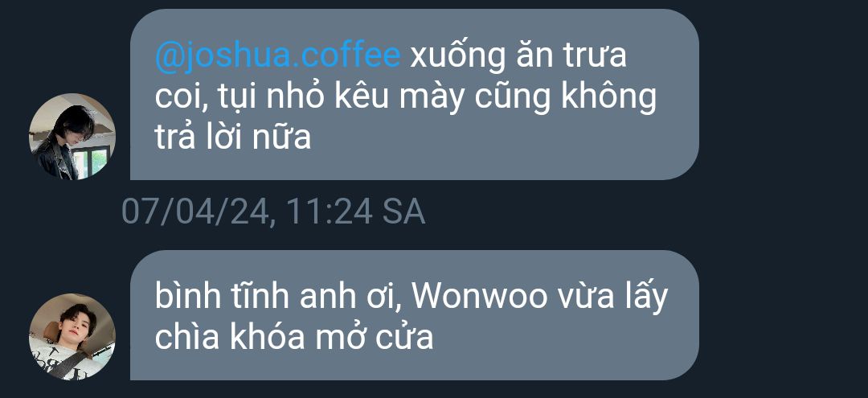The width and height of the screenshot is (868, 398).
Task: Click the line "trả lời nữa"
Action: coord(232,137)
